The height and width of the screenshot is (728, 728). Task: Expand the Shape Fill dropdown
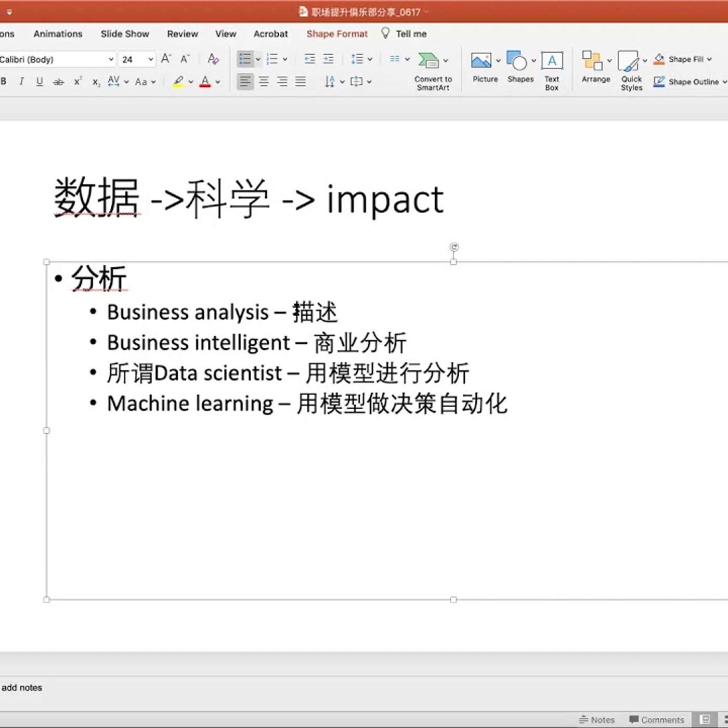[710, 59]
